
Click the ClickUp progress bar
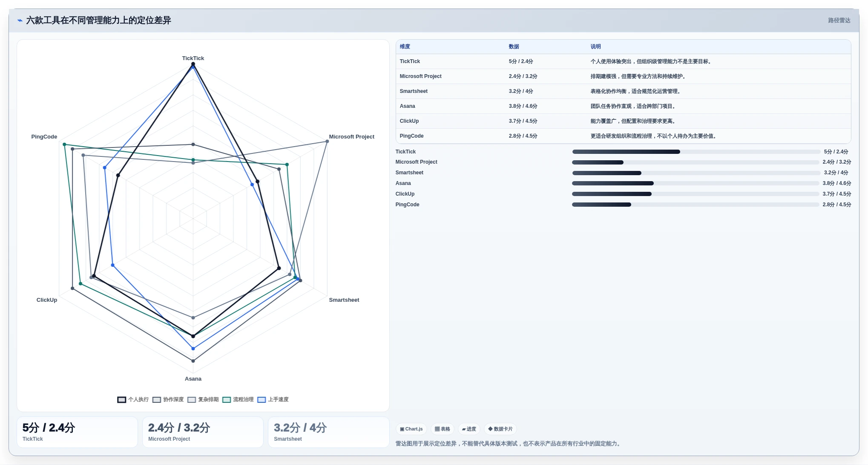(696, 194)
